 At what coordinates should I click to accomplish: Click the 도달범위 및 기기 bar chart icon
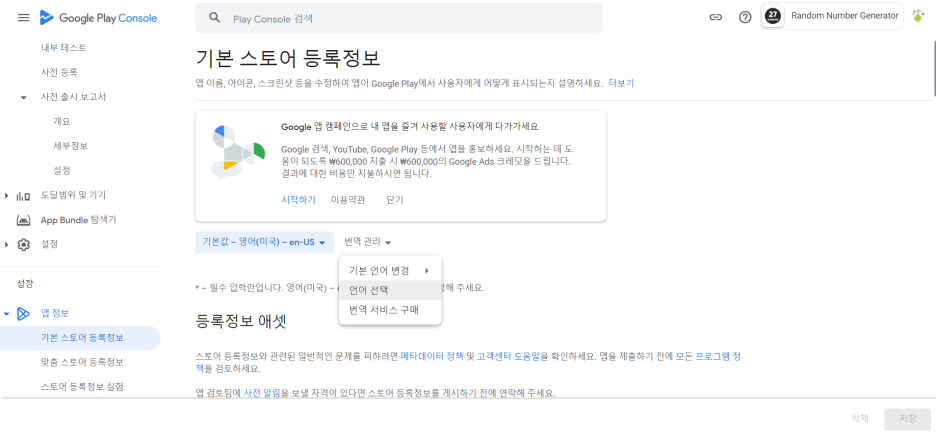[x=23, y=195]
